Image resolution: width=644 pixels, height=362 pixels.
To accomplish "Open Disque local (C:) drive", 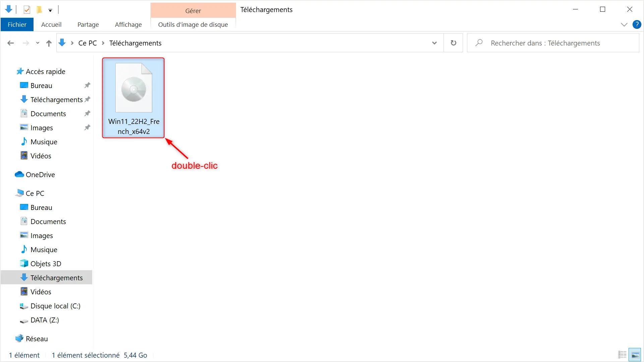I will point(55,306).
